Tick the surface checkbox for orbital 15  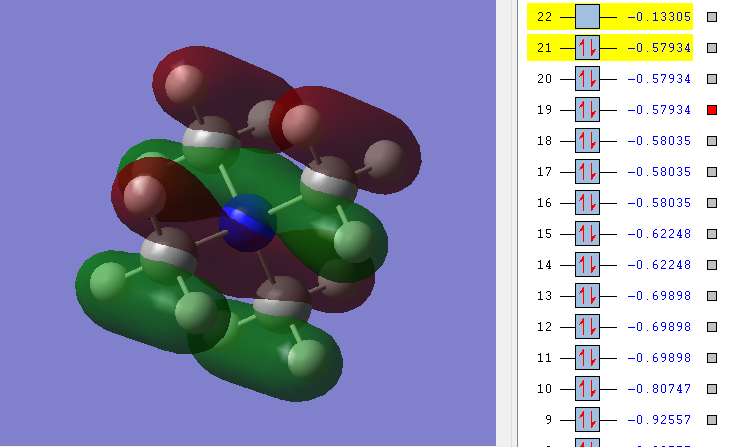tap(712, 234)
